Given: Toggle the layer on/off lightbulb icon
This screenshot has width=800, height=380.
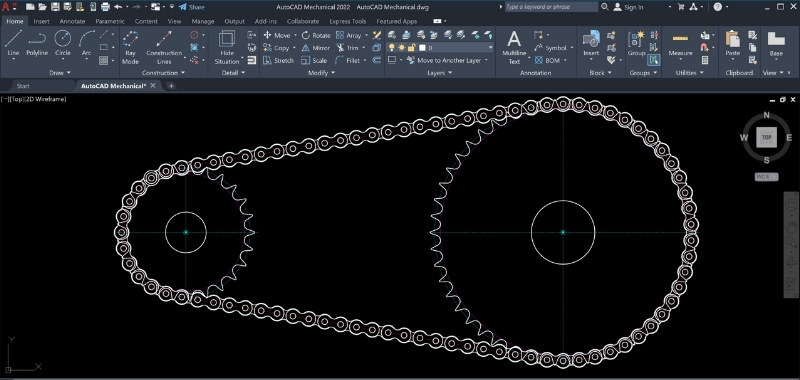Looking at the screenshot, I should click(x=392, y=47).
